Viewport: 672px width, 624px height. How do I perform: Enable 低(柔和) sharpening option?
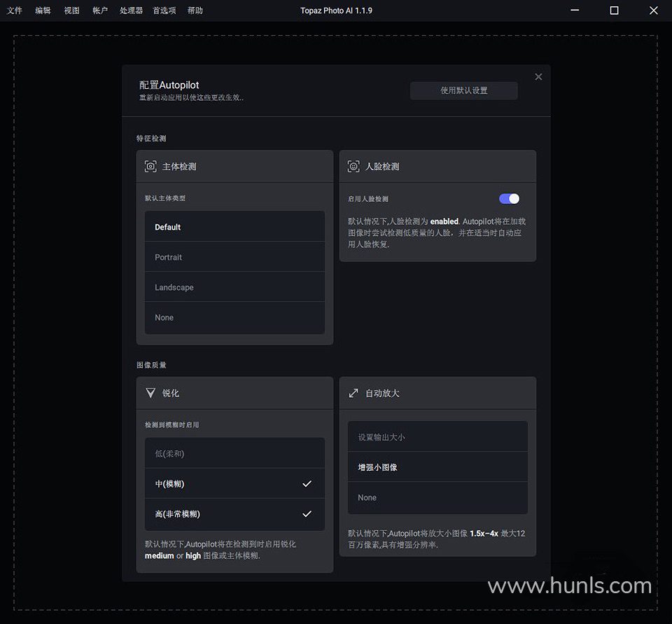coord(234,453)
